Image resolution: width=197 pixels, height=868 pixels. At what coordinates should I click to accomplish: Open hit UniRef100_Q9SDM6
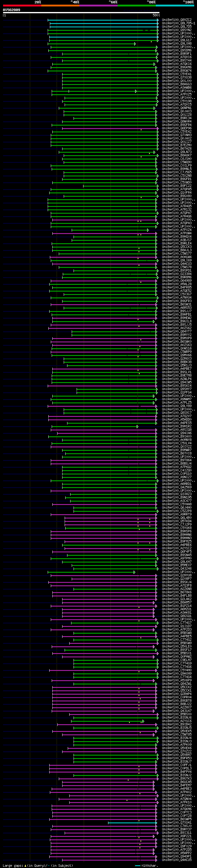pyautogui.click(x=177, y=50)
